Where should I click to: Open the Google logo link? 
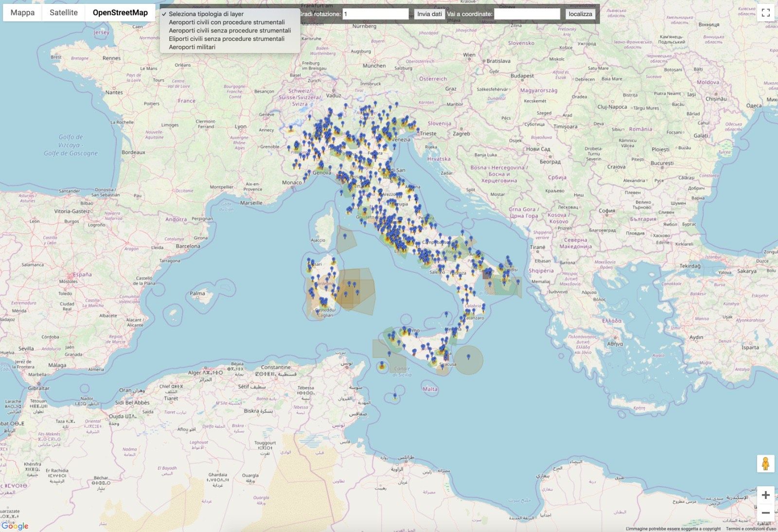click(15, 526)
